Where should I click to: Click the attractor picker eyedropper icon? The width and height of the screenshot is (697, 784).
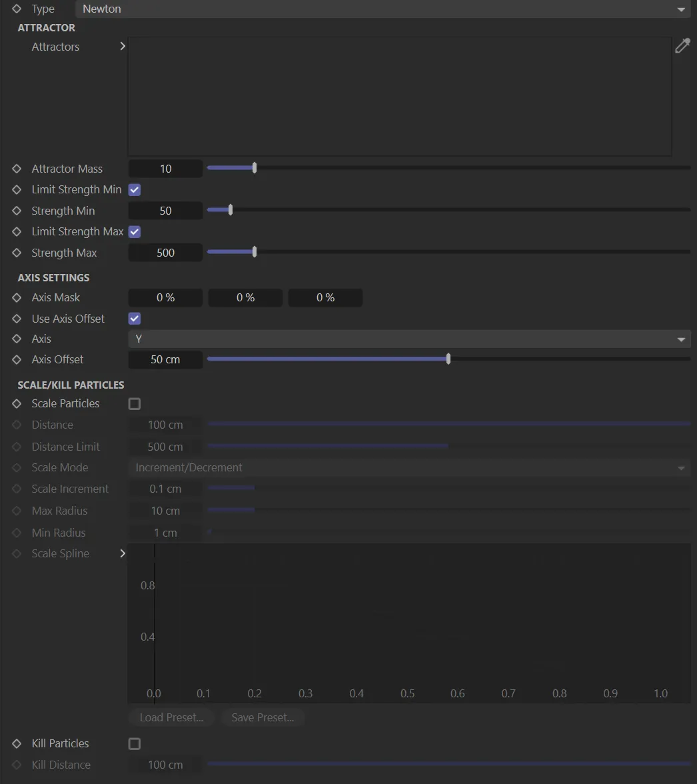tap(682, 46)
